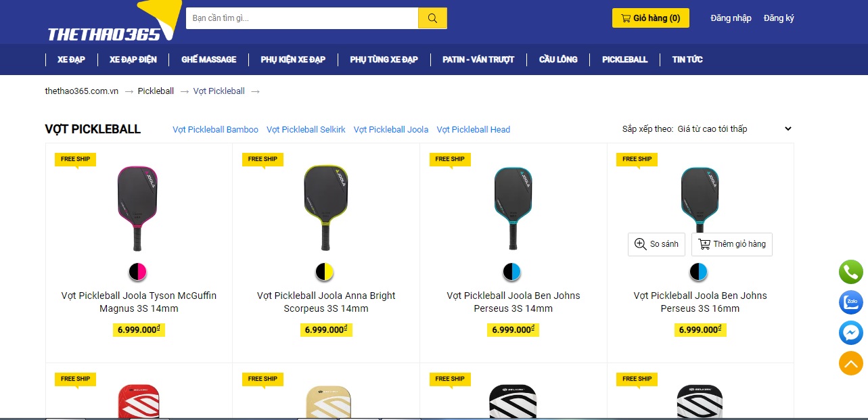Image resolution: width=868 pixels, height=420 pixels.
Task: Focus the search input field
Action: [302, 18]
